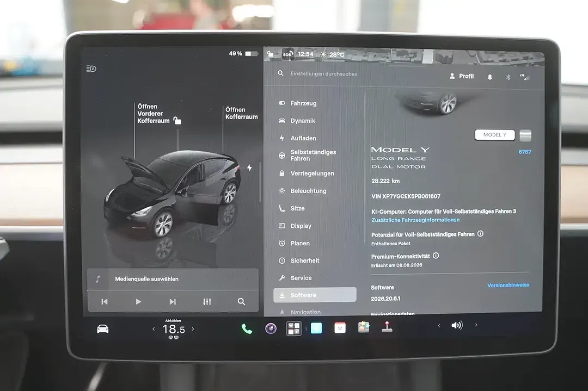Tap the automatic headlight indicator icon
Screen dimensions: 588x391
91,69
